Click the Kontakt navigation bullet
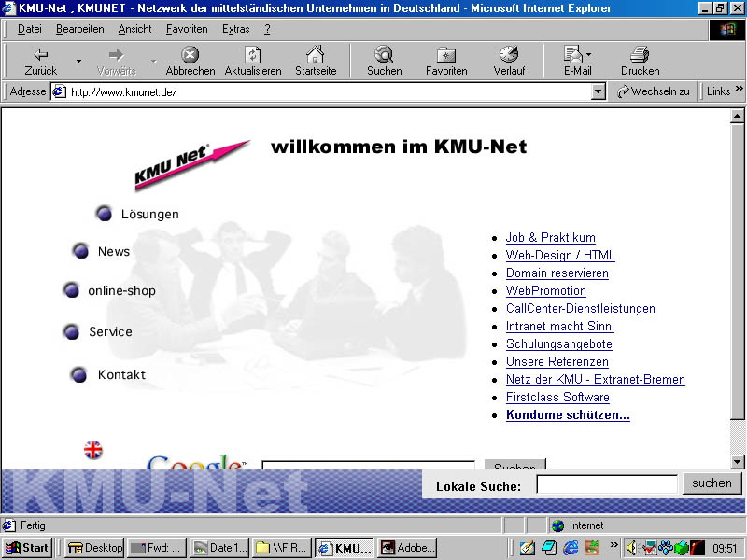Image resolution: width=747 pixels, height=560 pixels. 79,375
